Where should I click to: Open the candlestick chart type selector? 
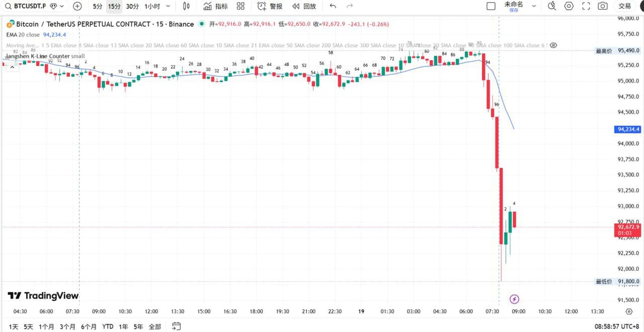click(x=186, y=6)
